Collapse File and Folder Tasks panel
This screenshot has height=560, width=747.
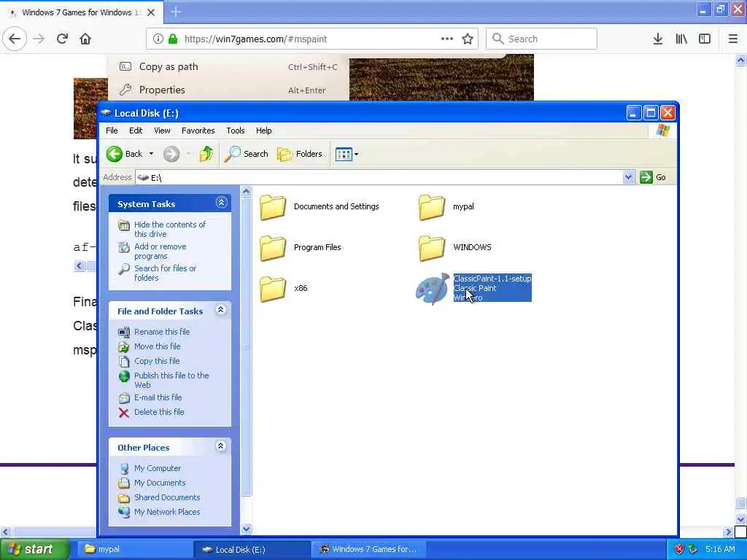220,310
